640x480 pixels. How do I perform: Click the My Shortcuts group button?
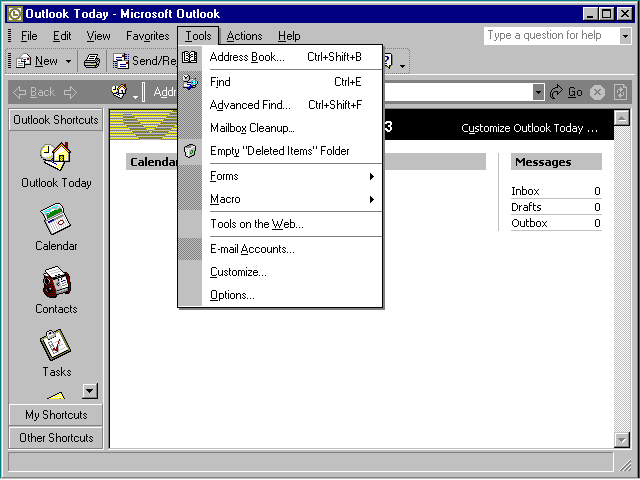pyautogui.click(x=56, y=415)
